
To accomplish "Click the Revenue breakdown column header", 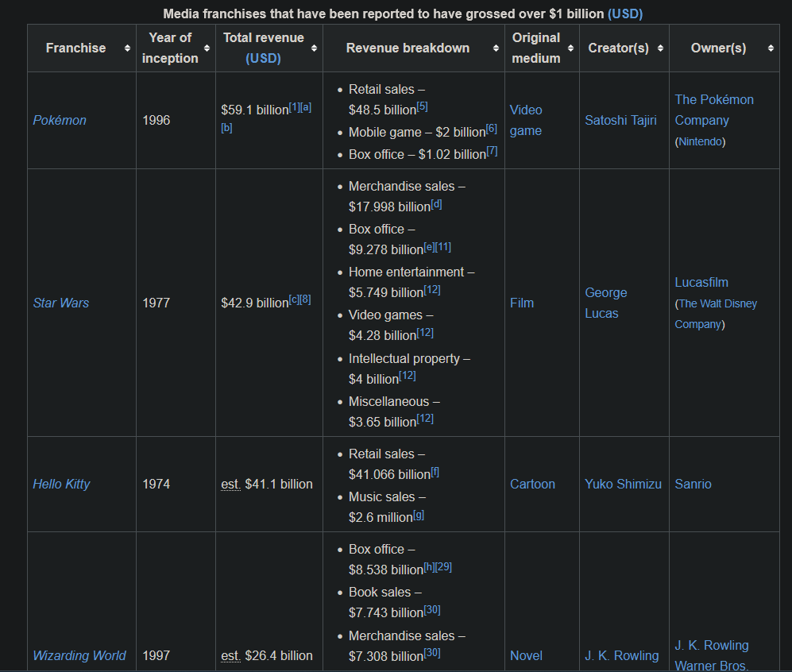I will (x=414, y=48).
